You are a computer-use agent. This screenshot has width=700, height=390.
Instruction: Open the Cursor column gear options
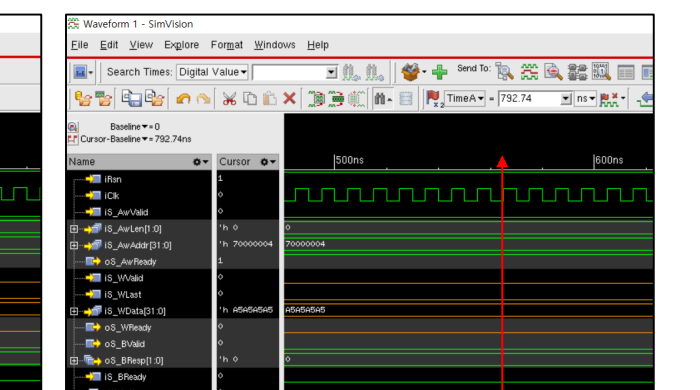click(268, 162)
